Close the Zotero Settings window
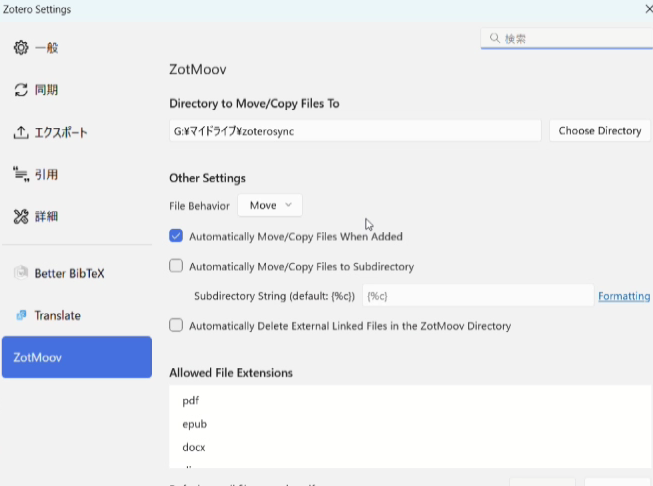 tap(648, 9)
